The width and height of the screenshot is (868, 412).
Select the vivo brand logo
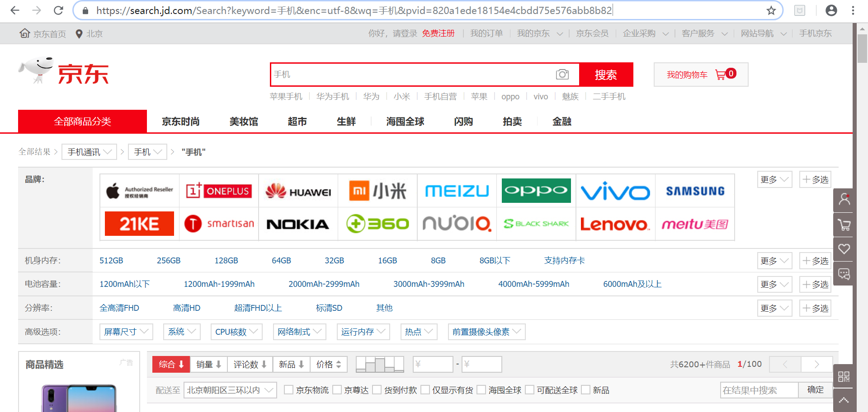pos(615,191)
